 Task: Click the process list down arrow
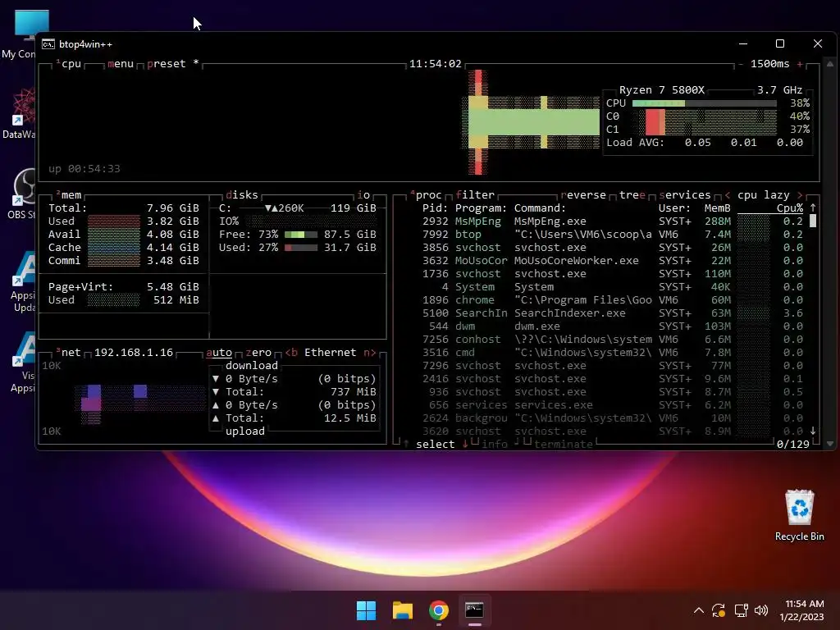pos(813,431)
